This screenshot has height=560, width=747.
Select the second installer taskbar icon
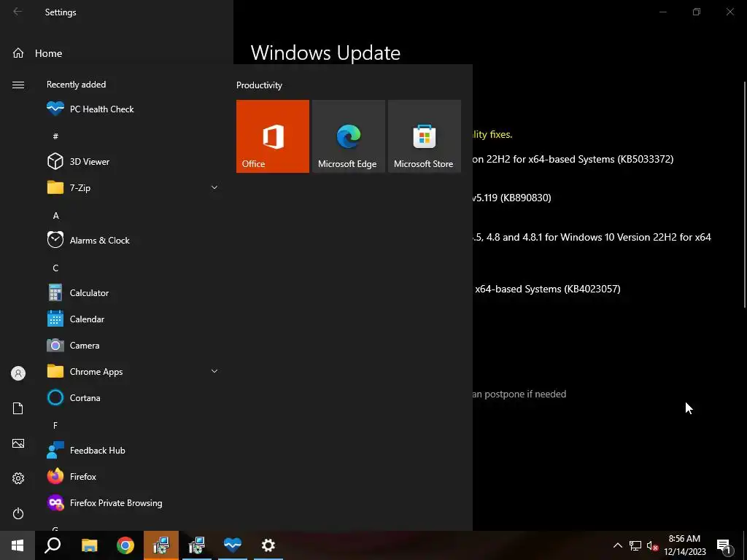click(197, 545)
